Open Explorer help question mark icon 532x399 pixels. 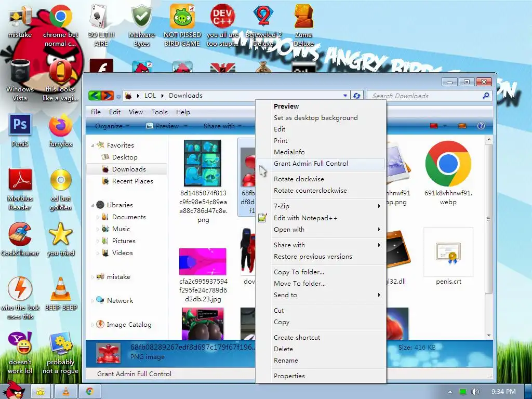481,126
